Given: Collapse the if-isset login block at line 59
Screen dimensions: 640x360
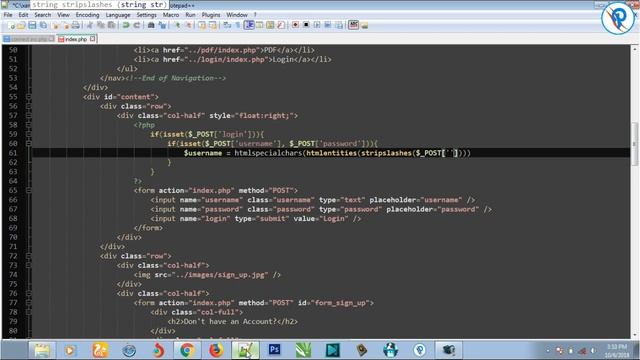Looking at the screenshot, I should [x=29, y=134].
